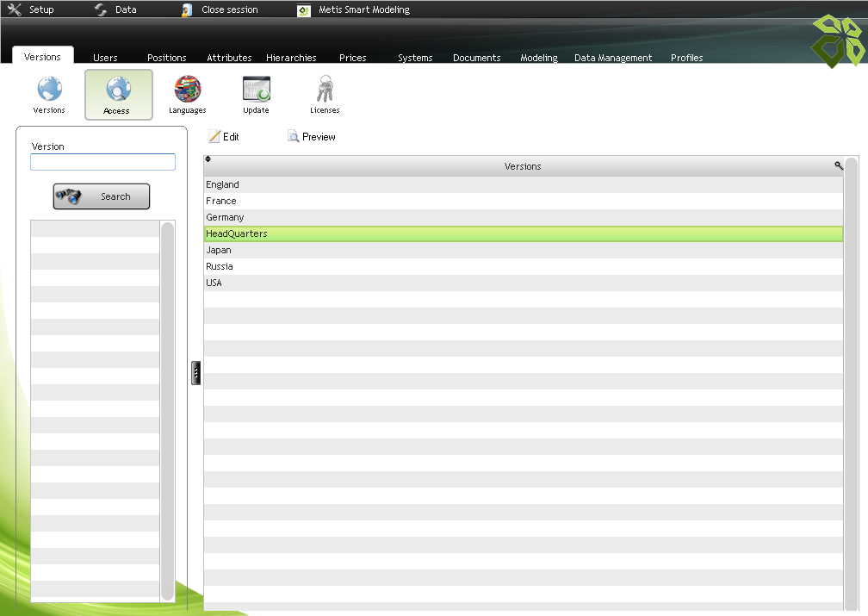The width and height of the screenshot is (868, 616).
Task: Click Close session
Action: point(220,9)
